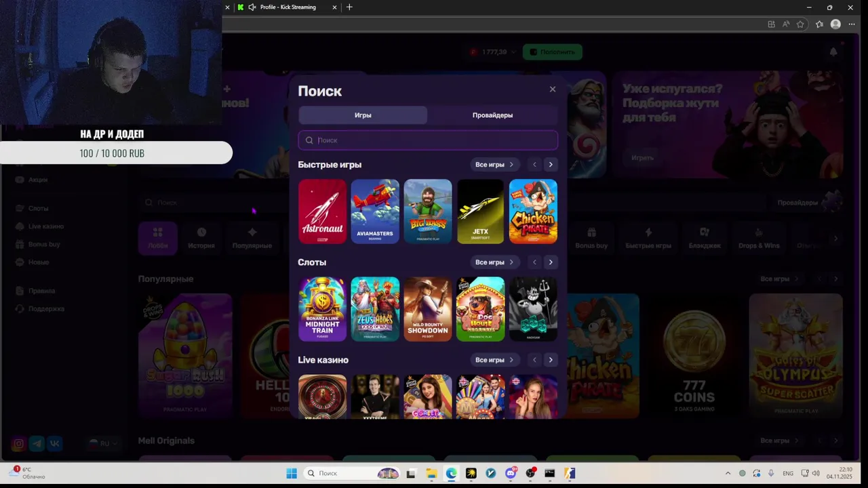868x488 pixels.
Task: Select the Популярные category
Action: (252, 238)
